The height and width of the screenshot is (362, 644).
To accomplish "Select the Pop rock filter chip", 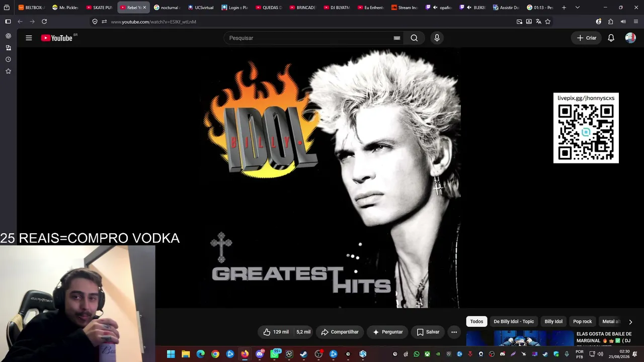I will coord(583,321).
